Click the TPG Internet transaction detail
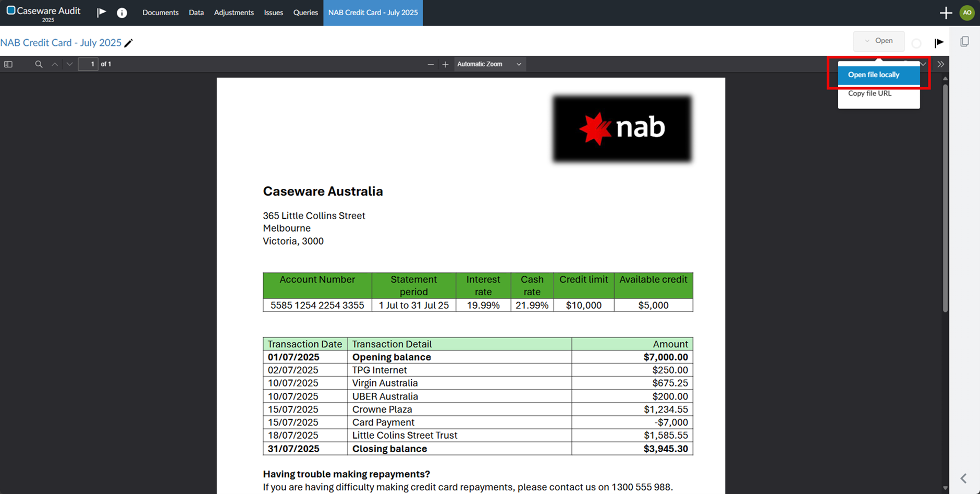 tap(379, 370)
